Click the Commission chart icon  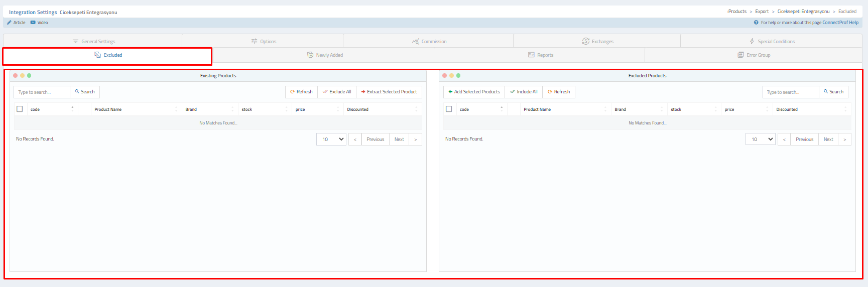click(x=415, y=41)
